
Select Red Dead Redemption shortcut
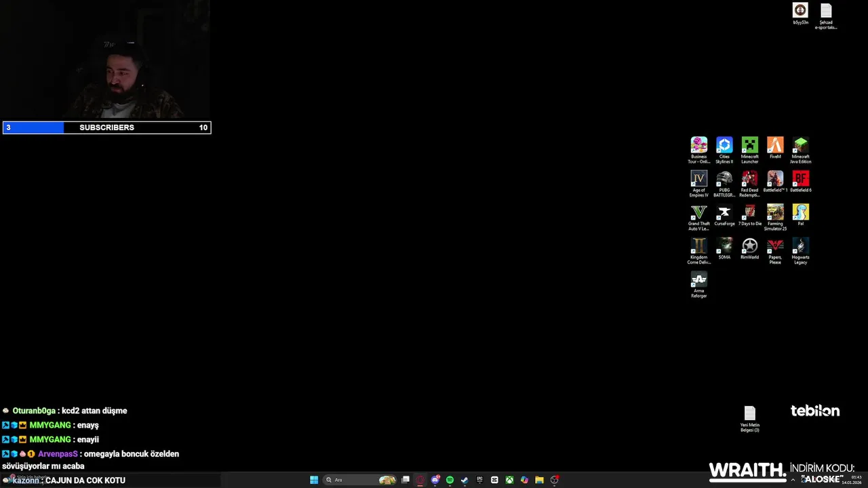[749, 183]
